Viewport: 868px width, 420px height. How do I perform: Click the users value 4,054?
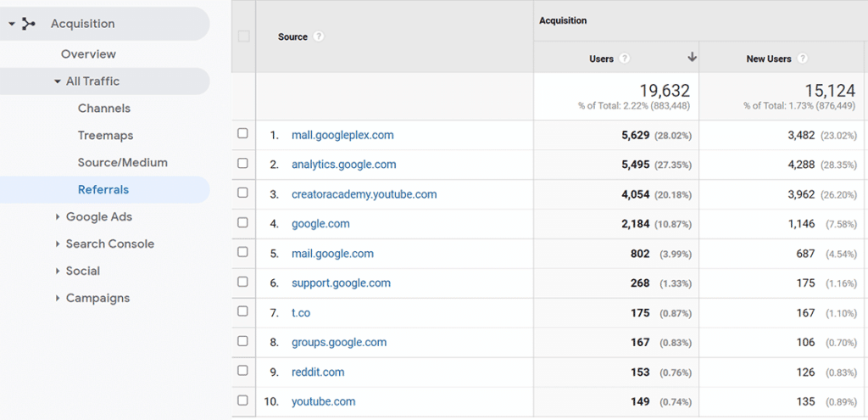(x=635, y=194)
